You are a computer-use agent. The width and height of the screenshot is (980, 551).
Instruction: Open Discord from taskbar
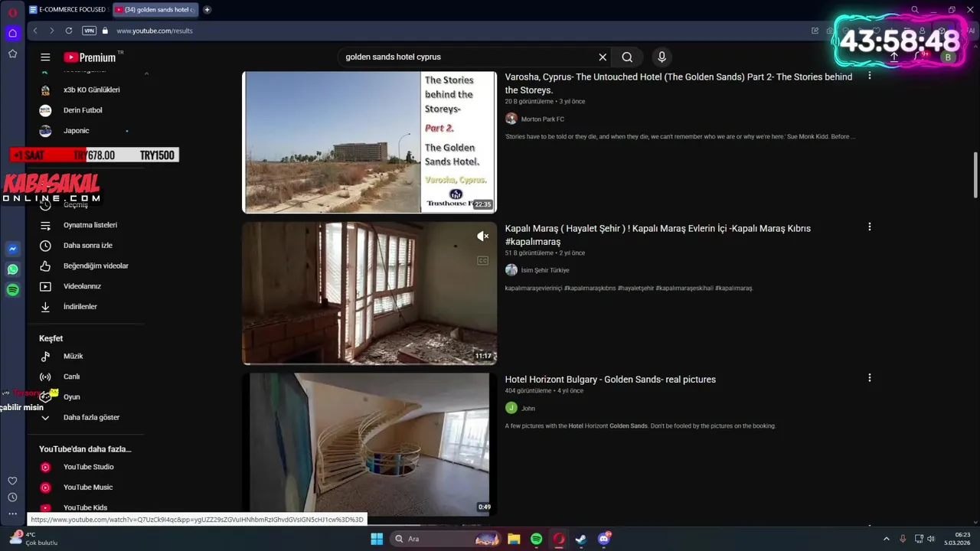(x=604, y=539)
